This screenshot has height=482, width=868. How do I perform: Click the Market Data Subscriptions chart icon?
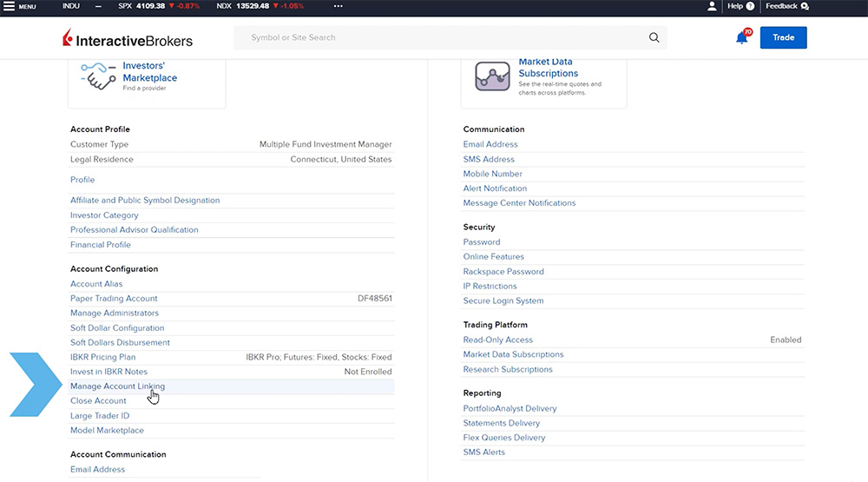(x=492, y=76)
